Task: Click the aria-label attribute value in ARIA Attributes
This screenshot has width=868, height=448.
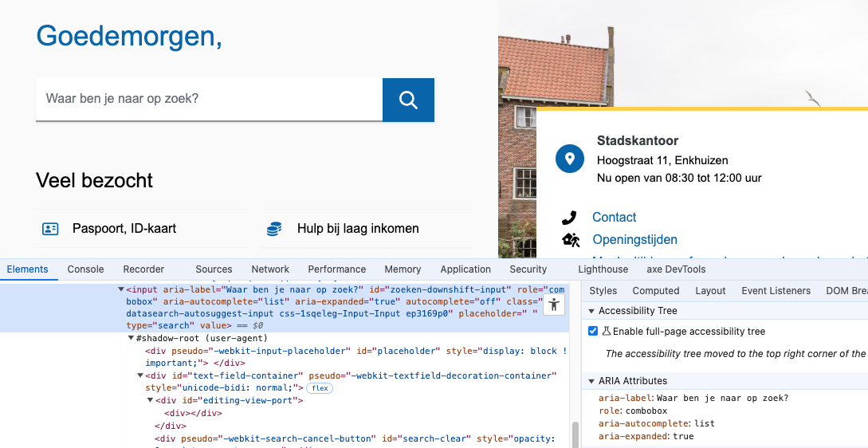Action: 722,398
